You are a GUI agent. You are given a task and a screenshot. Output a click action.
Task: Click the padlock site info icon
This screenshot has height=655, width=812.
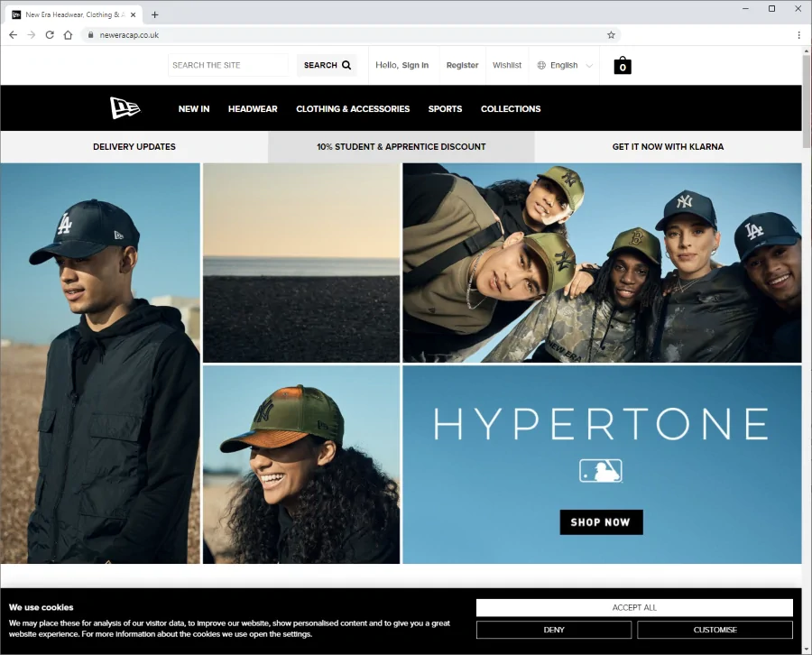click(x=90, y=34)
